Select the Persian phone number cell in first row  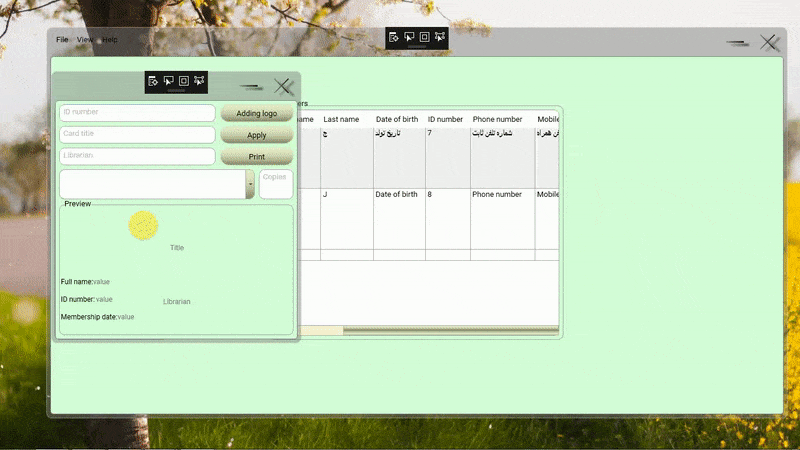502,158
